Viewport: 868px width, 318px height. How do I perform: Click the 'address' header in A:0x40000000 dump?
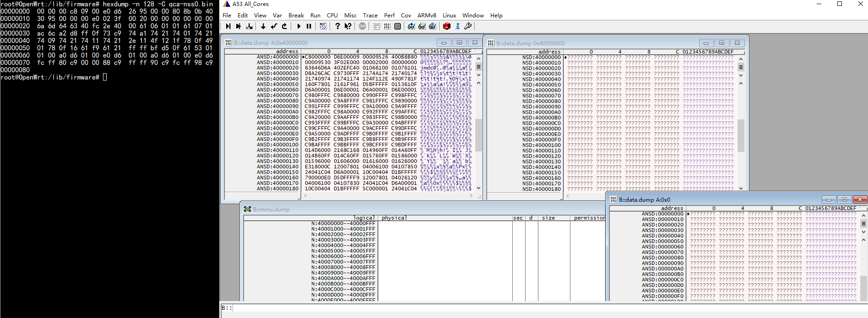[x=287, y=51]
